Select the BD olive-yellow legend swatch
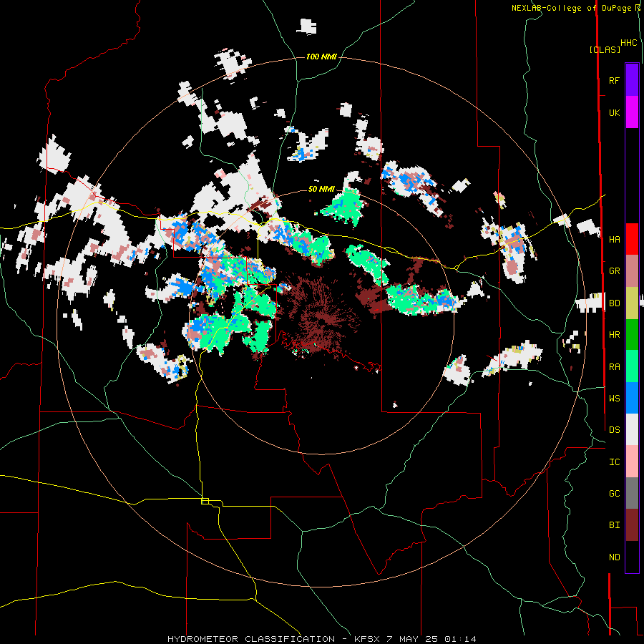The height and width of the screenshot is (644, 644). pyautogui.click(x=632, y=303)
